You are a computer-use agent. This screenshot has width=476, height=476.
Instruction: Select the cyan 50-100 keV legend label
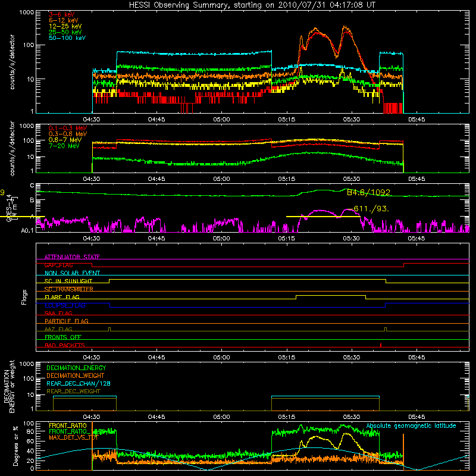click(x=67, y=38)
